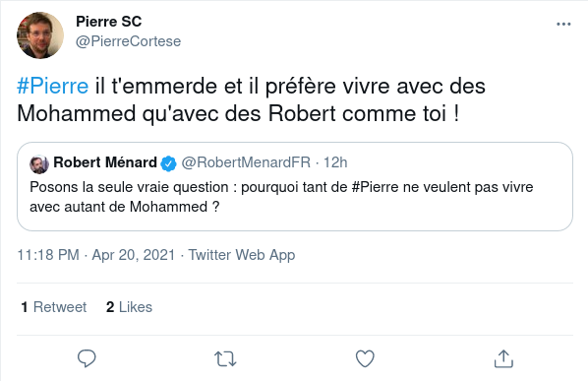Open the 12h timestamp of quoted tweet
This screenshot has height=381, width=588.
pyautogui.click(x=335, y=162)
